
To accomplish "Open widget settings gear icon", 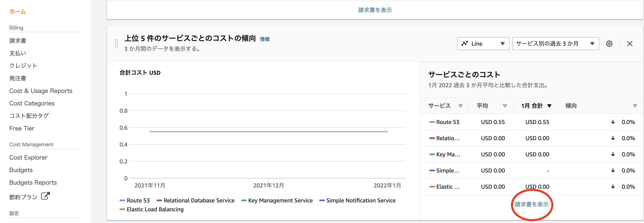I will click(609, 43).
